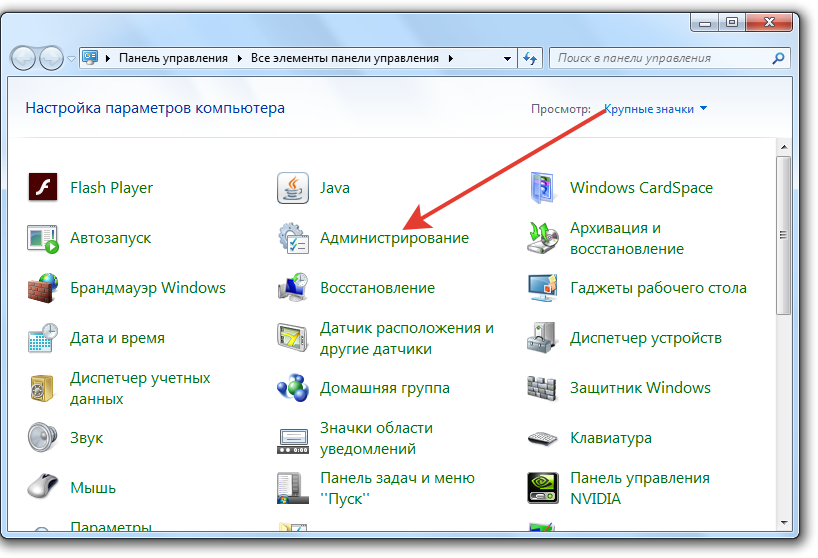Open the Flash Player icon
Screen dimensions: 818x558
43,187
